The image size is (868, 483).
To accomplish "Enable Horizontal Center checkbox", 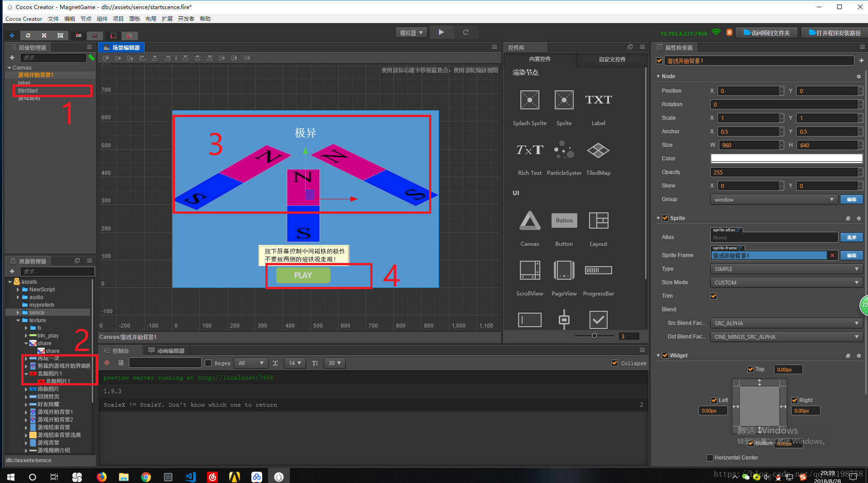I will pyautogui.click(x=710, y=458).
